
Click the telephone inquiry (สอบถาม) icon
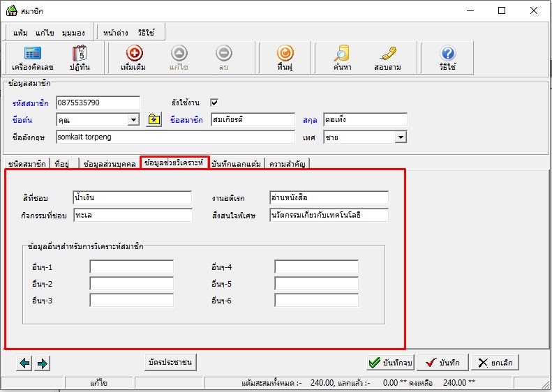[387, 54]
